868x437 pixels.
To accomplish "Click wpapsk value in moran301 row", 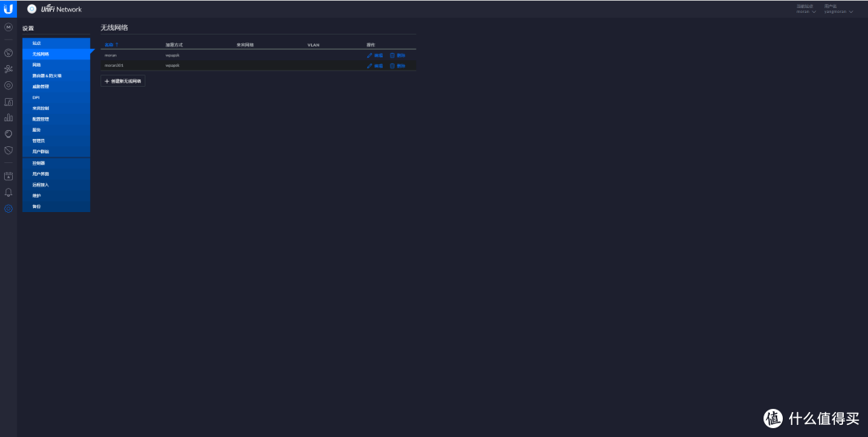I will 172,66.
